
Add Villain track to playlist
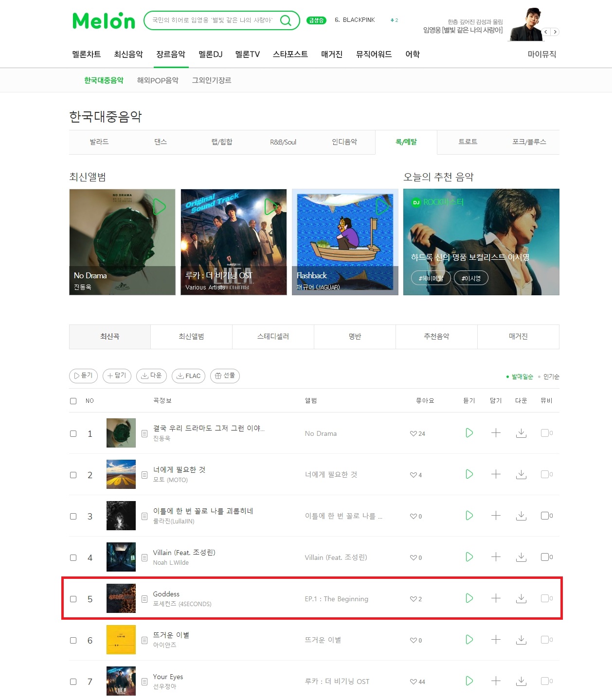pos(496,557)
